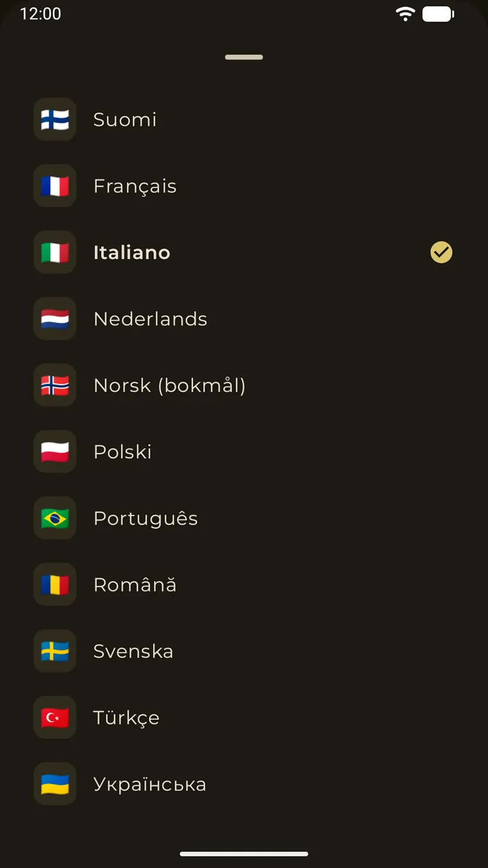
Task: Select the Nederlands language option
Action: [244, 319]
